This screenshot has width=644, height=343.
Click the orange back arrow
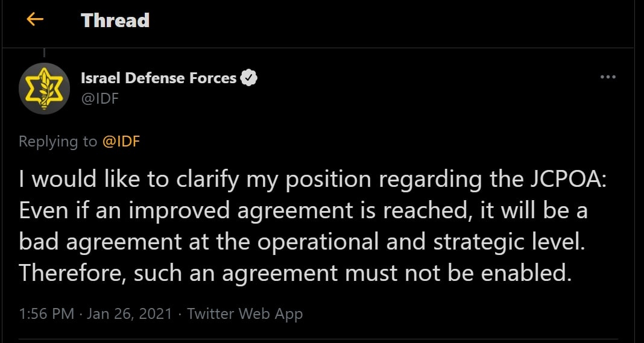35,19
